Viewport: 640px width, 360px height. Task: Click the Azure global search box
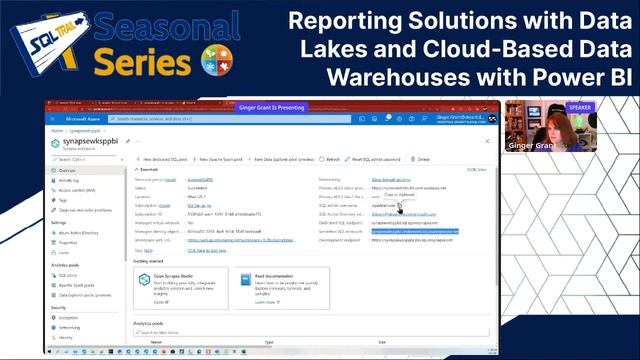click(x=229, y=119)
